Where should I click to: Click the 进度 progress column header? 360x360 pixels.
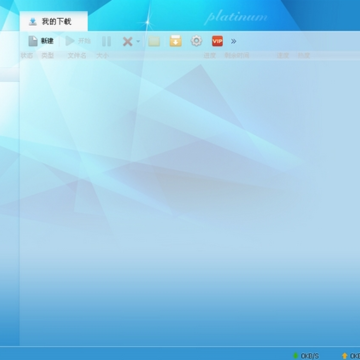pos(210,56)
